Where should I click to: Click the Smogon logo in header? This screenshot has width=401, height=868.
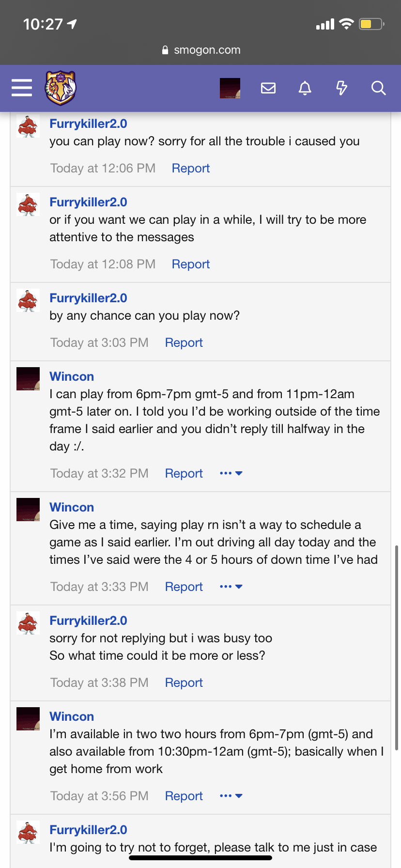tap(61, 88)
